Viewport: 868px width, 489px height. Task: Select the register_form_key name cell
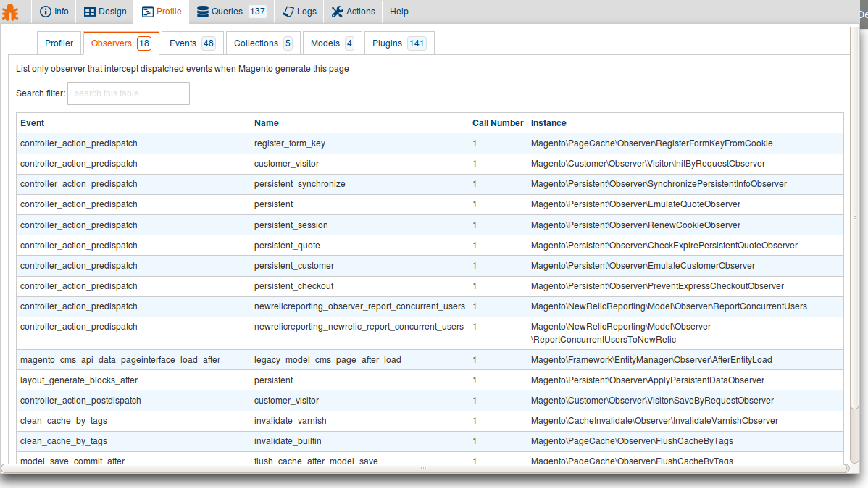[290, 143]
